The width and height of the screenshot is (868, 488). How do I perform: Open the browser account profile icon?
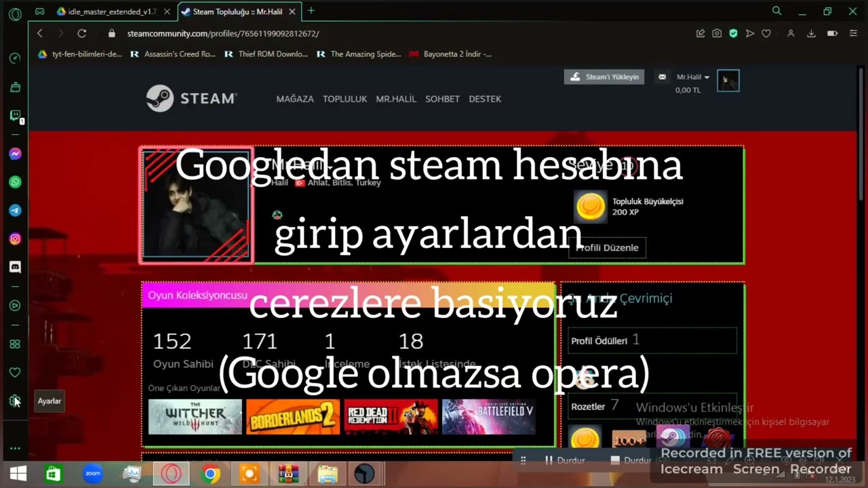point(791,33)
